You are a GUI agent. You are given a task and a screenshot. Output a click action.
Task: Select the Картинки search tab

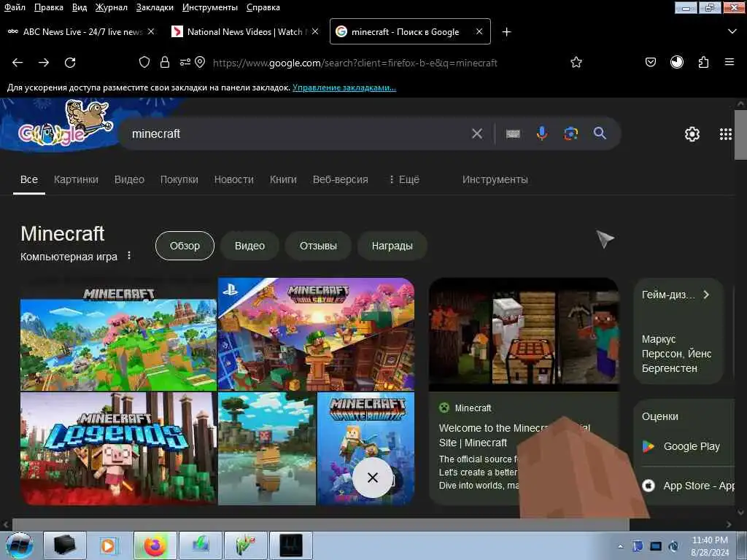click(x=76, y=179)
